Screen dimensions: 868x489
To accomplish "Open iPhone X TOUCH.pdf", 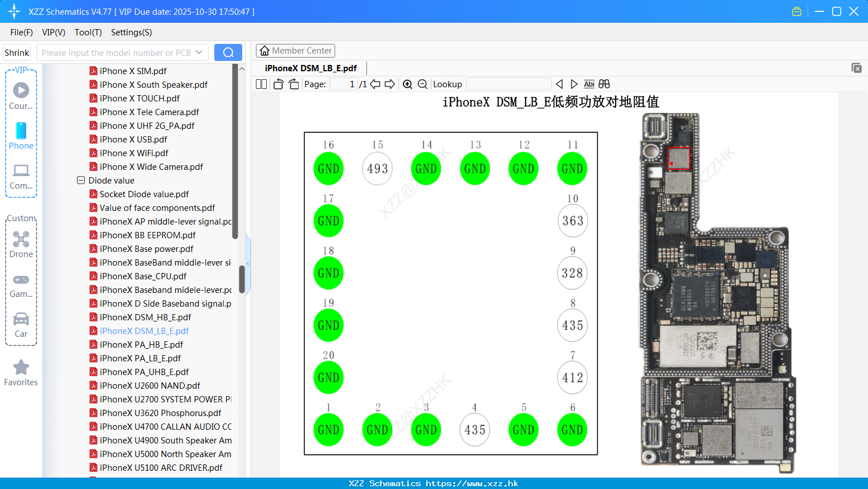I will [140, 98].
